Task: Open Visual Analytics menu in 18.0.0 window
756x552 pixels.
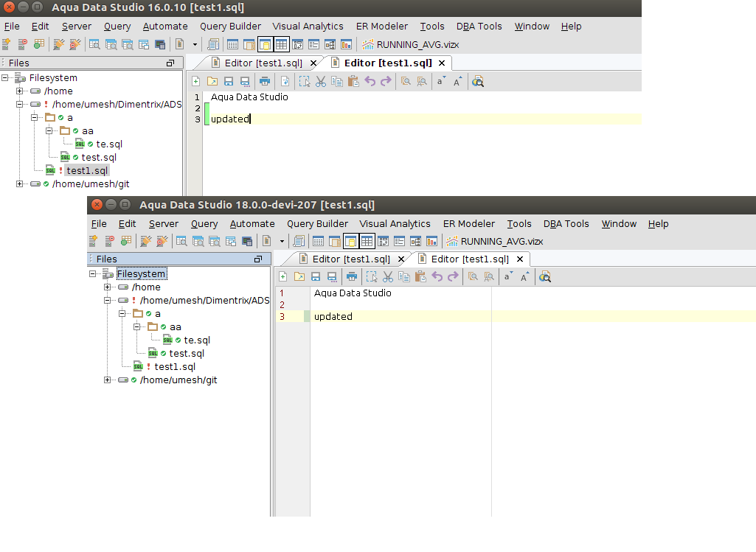Action: tap(395, 224)
